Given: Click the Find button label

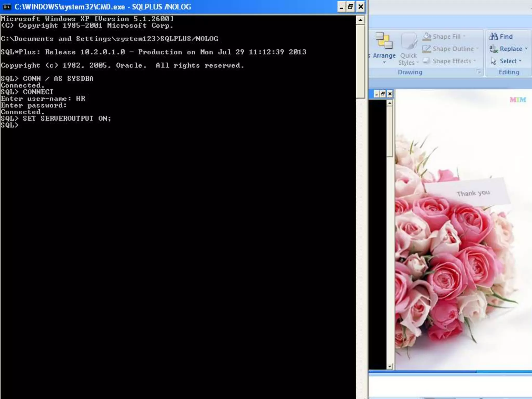Looking at the screenshot, I should [x=506, y=37].
